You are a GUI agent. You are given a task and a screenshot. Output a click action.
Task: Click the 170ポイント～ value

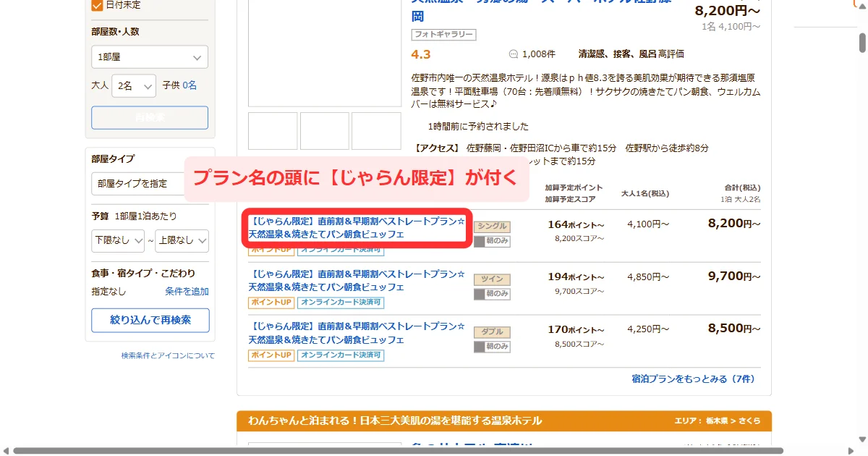click(576, 329)
